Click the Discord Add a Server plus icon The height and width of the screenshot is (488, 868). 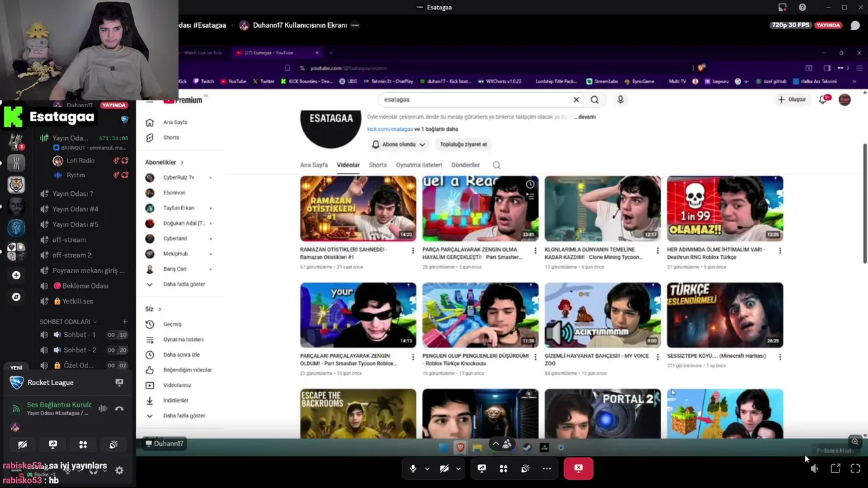[16, 275]
